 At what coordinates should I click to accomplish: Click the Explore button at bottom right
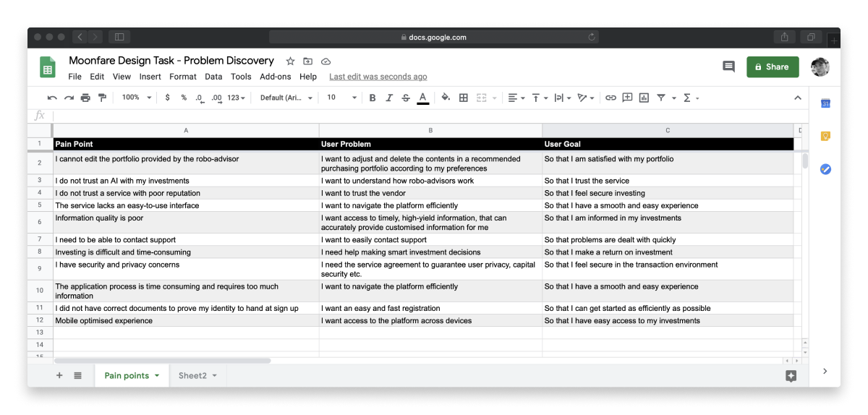tap(791, 375)
